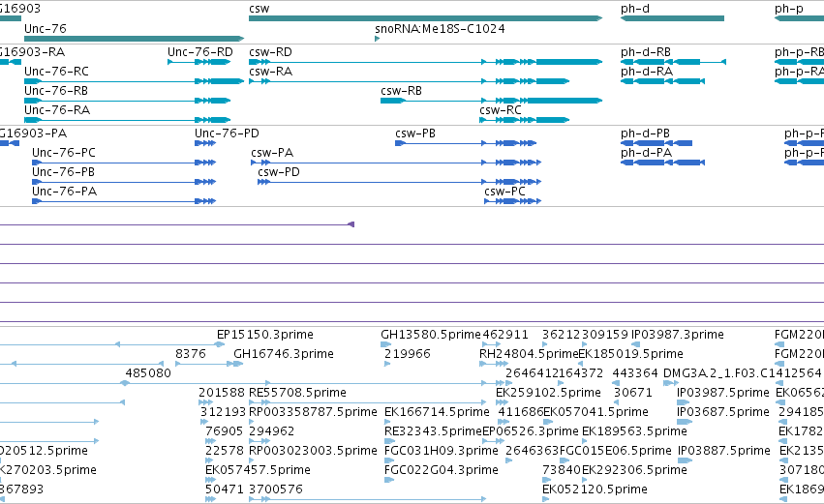The width and height of the screenshot is (824, 504).
Task: Select EST IP03987.5prime
Action: (x=722, y=393)
